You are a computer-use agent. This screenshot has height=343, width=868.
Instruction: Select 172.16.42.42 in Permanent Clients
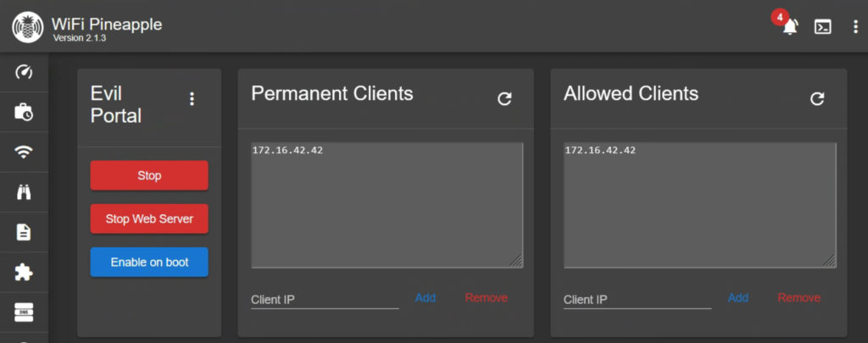287,150
